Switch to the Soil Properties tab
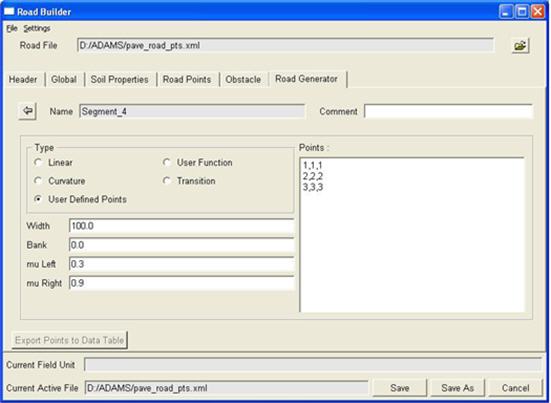This screenshot has width=551, height=403. (x=119, y=79)
